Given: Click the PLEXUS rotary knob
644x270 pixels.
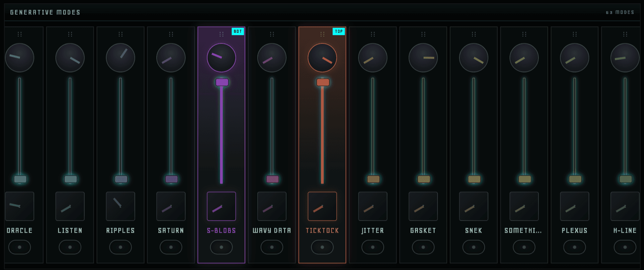Looking at the screenshot, I should pos(575,58).
